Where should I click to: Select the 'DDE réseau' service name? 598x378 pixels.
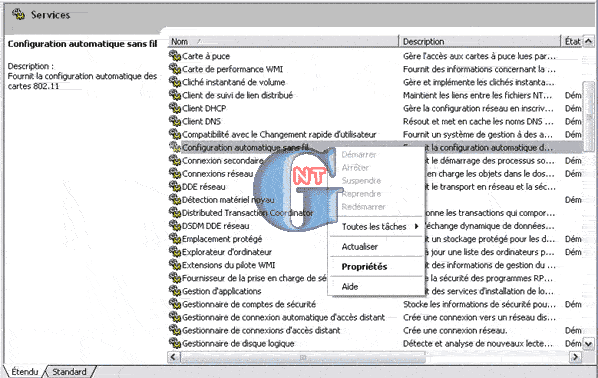pyautogui.click(x=204, y=187)
